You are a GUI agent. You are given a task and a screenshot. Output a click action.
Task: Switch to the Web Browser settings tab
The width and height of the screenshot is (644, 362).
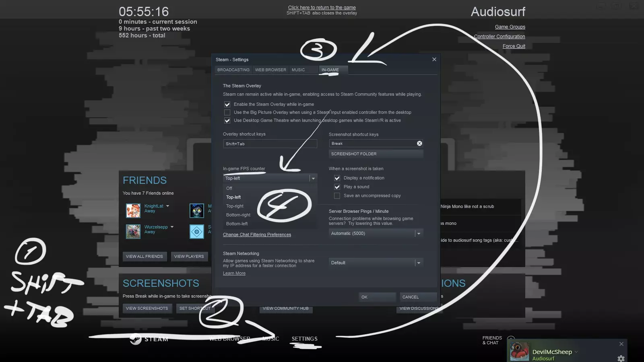(270, 70)
